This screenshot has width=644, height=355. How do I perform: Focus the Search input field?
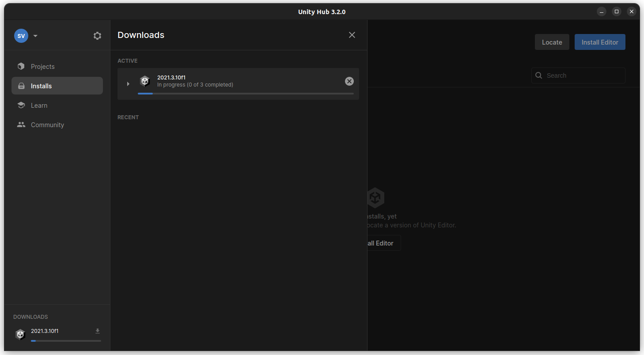point(579,76)
